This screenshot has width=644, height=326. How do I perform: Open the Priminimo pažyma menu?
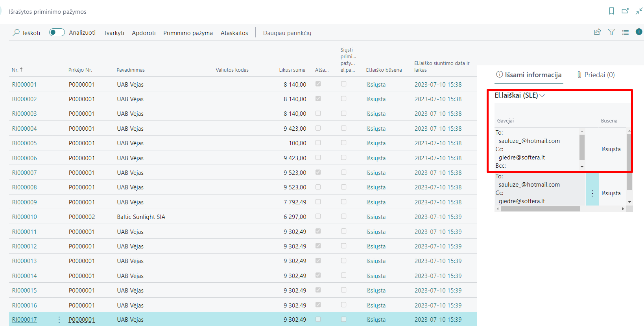[x=188, y=33]
